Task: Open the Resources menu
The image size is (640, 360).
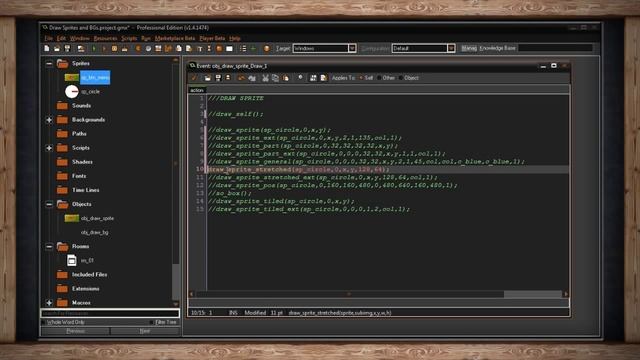Action: [105, 38]
